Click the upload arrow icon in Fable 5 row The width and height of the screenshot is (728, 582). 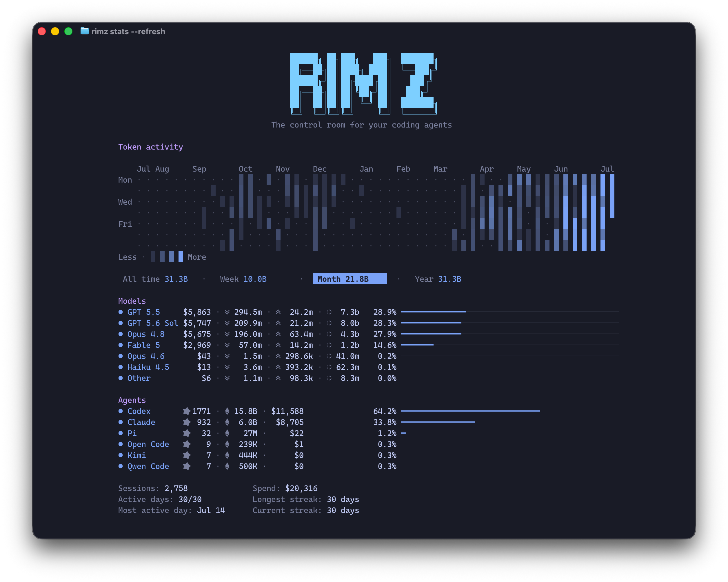click(278, 345)
